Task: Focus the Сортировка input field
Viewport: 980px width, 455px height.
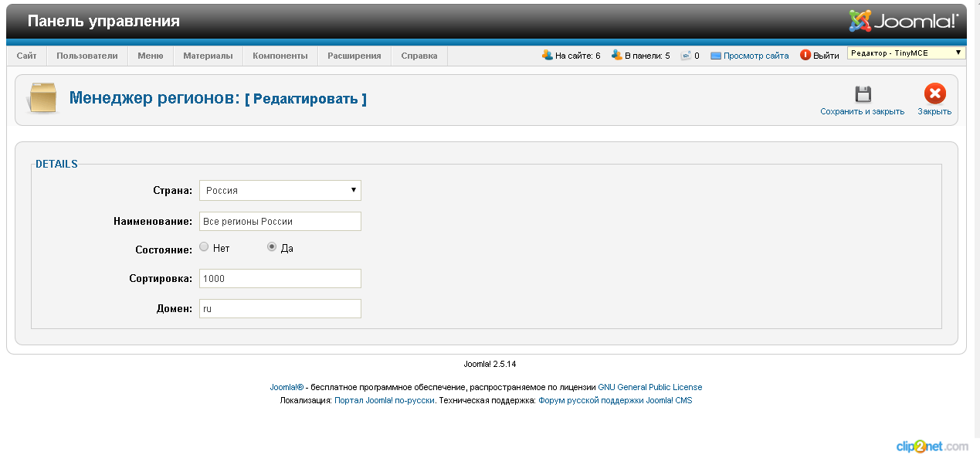Action: [x=280, y=278]
